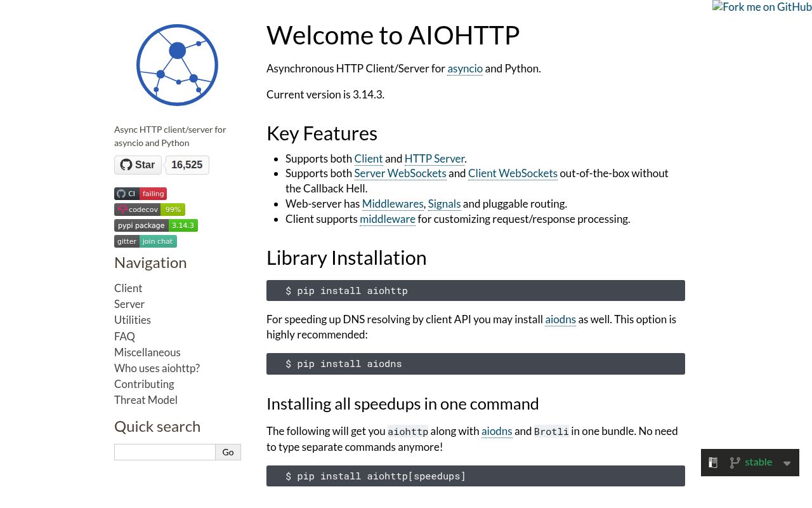Open Threat Model in the navigation
This screenshot has height=508, width=812.
coord(146,400)
